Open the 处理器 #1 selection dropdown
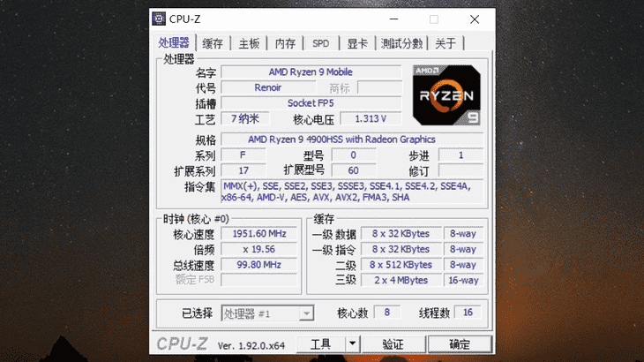Image resolution: width=644 pixels, height=362 pixels. coord(268,313)
